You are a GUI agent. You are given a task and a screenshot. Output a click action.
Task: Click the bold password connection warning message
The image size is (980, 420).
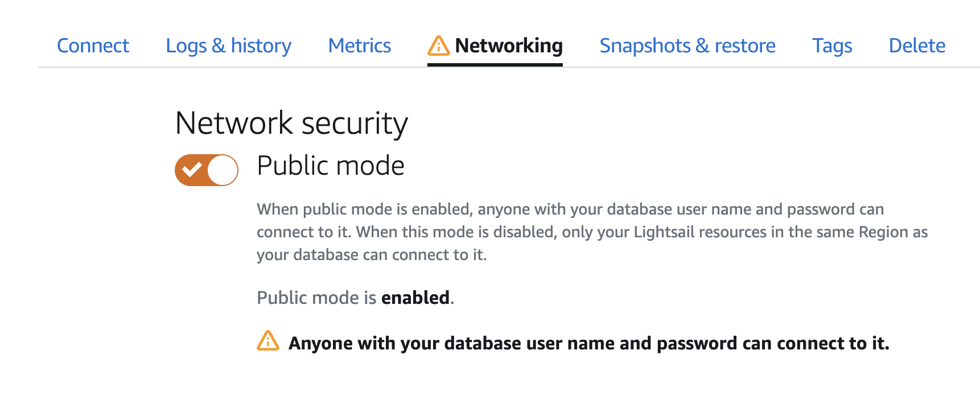[588, 343]
